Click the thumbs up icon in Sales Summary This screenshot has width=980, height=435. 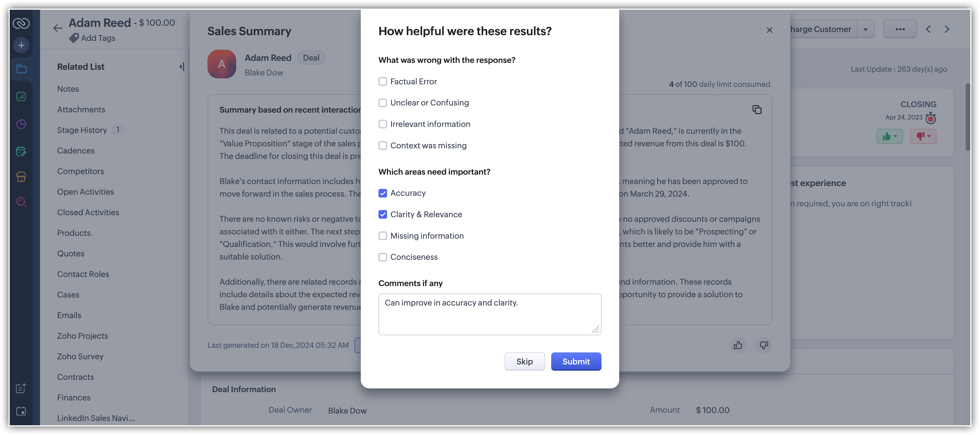click(738, 345)
